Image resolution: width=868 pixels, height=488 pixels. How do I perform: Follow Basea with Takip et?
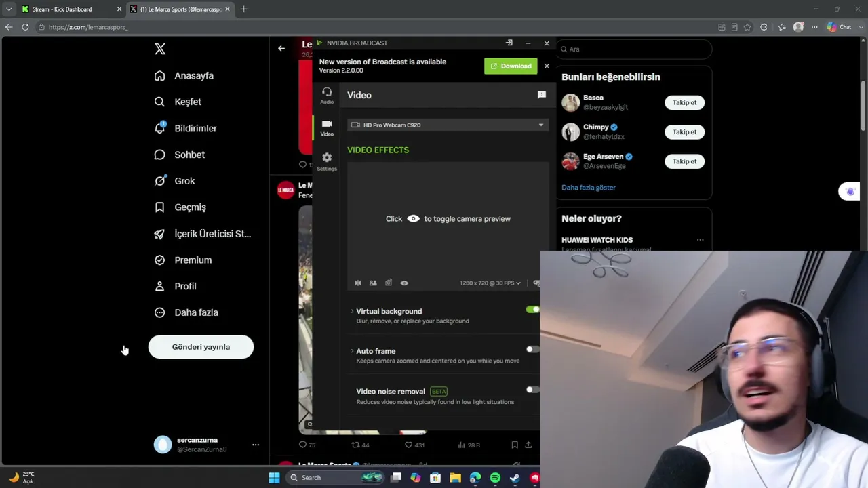click(x=684, y=102)
